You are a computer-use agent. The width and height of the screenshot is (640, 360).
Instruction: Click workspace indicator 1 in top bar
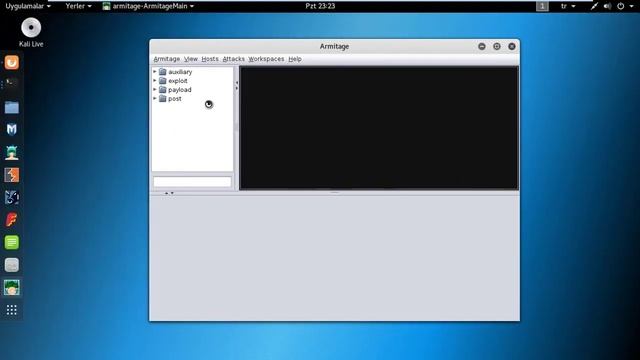click(x=542, y=6)
